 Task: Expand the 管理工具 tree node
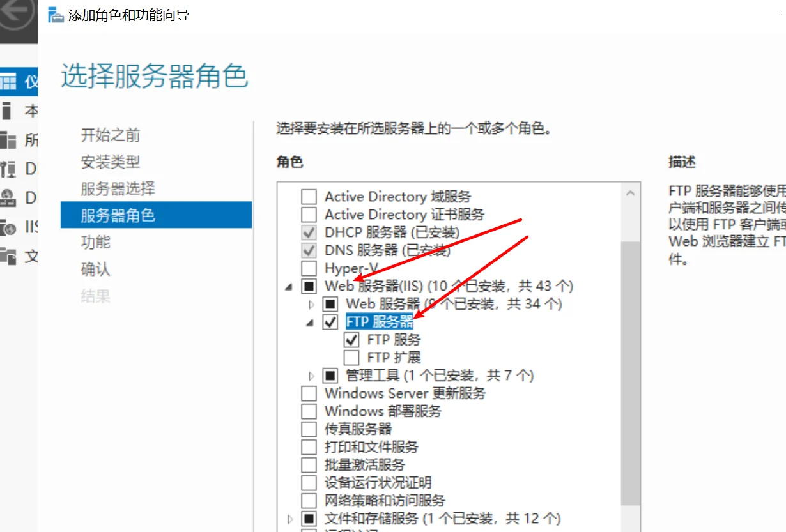tap(312, 376)
